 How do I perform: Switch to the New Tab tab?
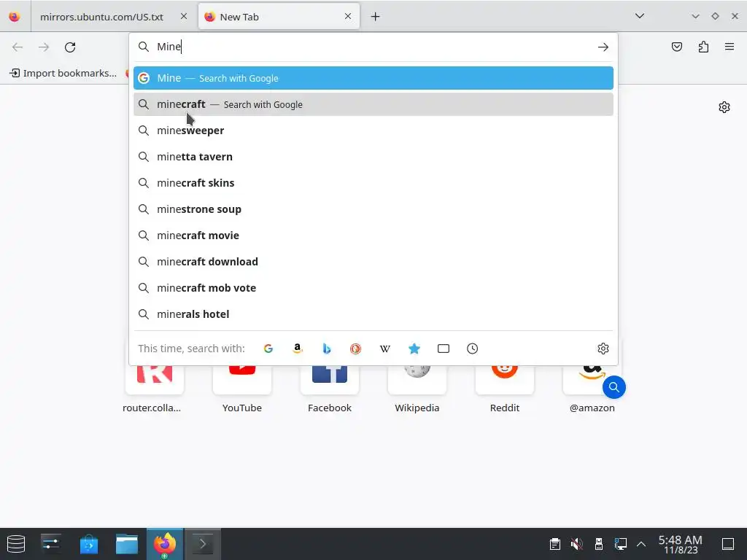(279, 17)
